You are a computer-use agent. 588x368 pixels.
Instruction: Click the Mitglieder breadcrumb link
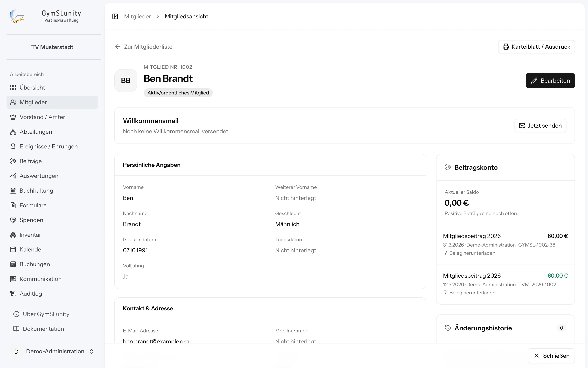click(138, 16)
